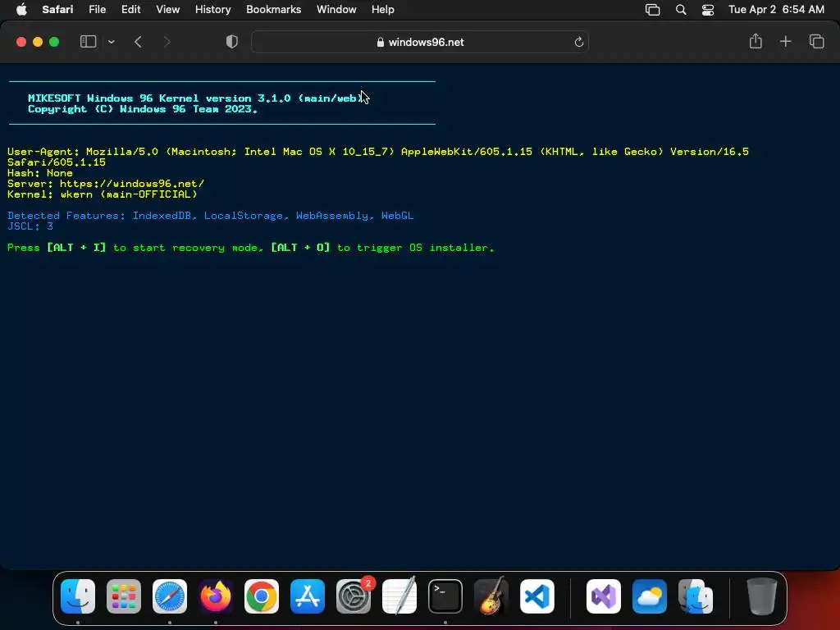Show the tab overview
The width and height of the screenshot is (840, 630).
816,41
